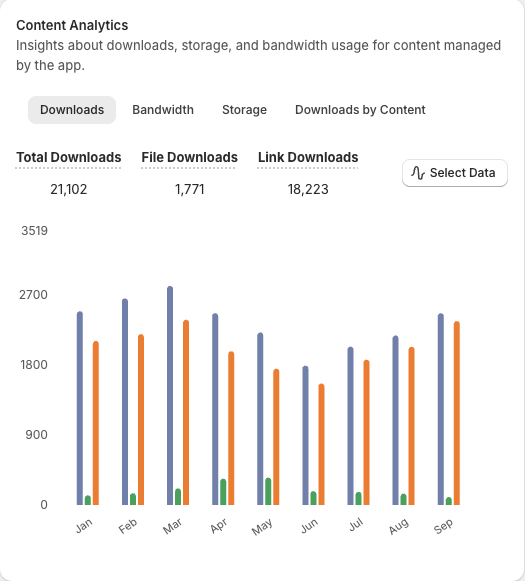Click the orange Apr link downloads bar

point(231,428)
